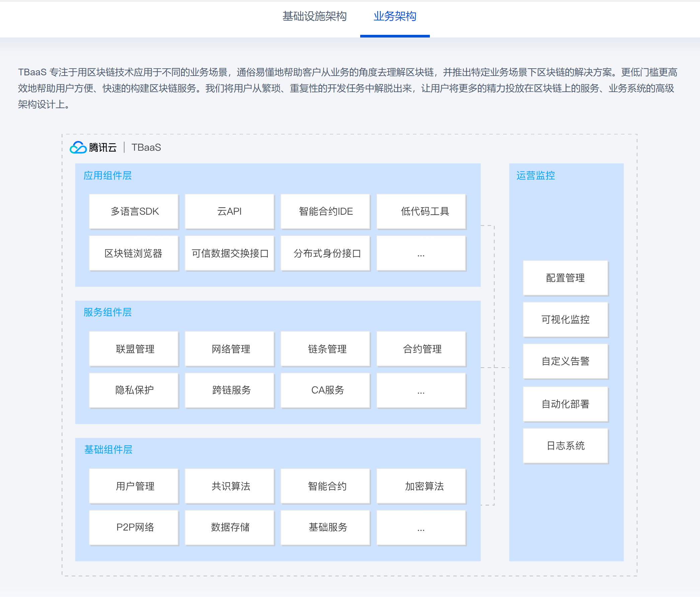
Task: Click the 多语言SDK box
Action: pos(134,212)
